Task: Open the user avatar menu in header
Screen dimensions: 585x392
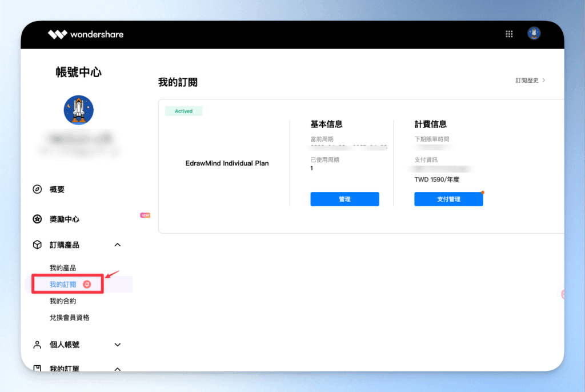Action: click(534, 33)
